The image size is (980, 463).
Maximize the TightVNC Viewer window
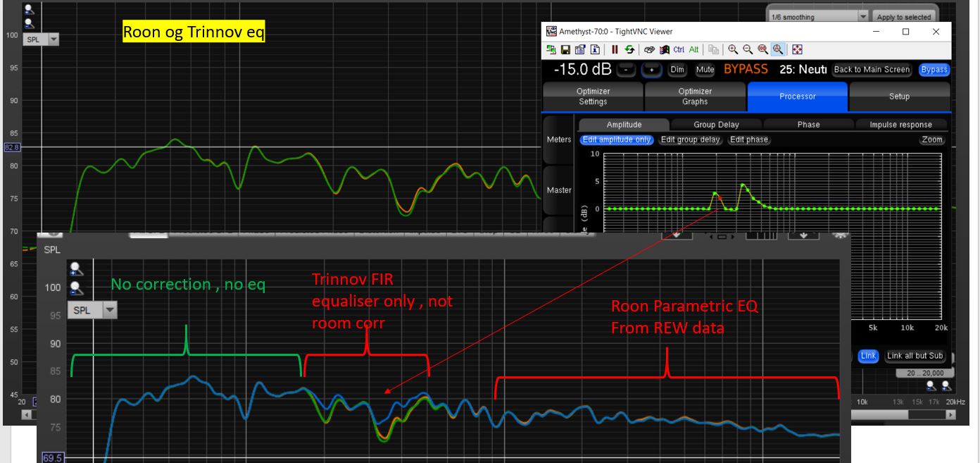click(905, 32)
